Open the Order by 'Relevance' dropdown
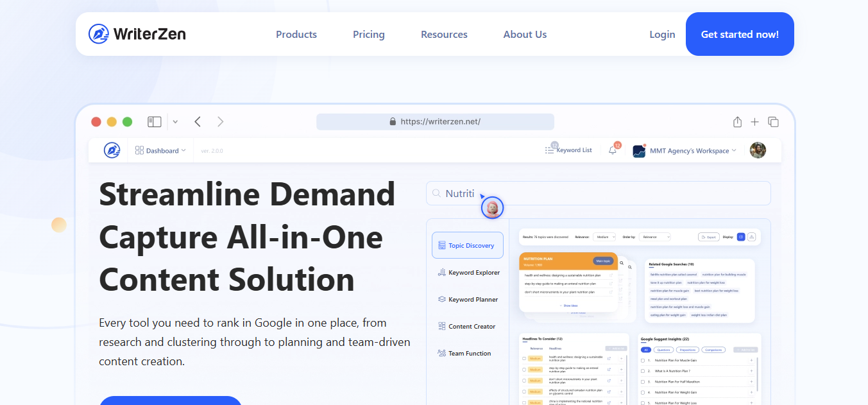Viewport: 868px width, 405px height. 654,237
